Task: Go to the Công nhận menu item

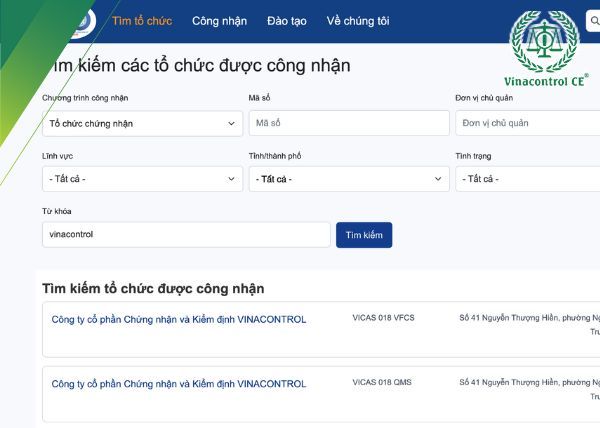Action: point(219,21)
